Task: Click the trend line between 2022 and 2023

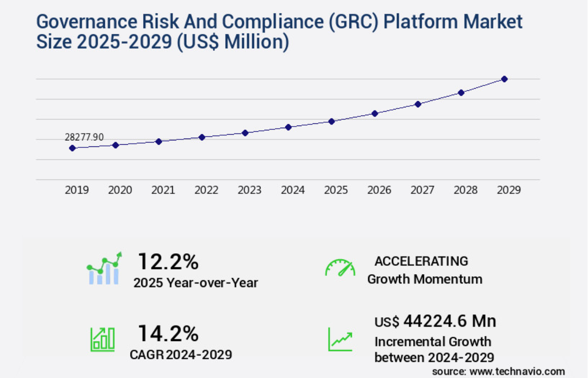Action: pos(223,135)
